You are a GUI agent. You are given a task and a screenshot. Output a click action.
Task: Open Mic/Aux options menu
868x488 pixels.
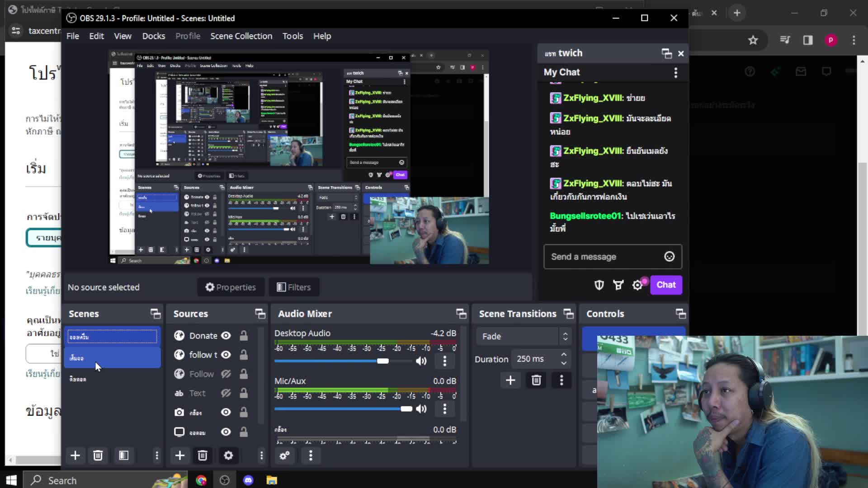click(445, 408)
